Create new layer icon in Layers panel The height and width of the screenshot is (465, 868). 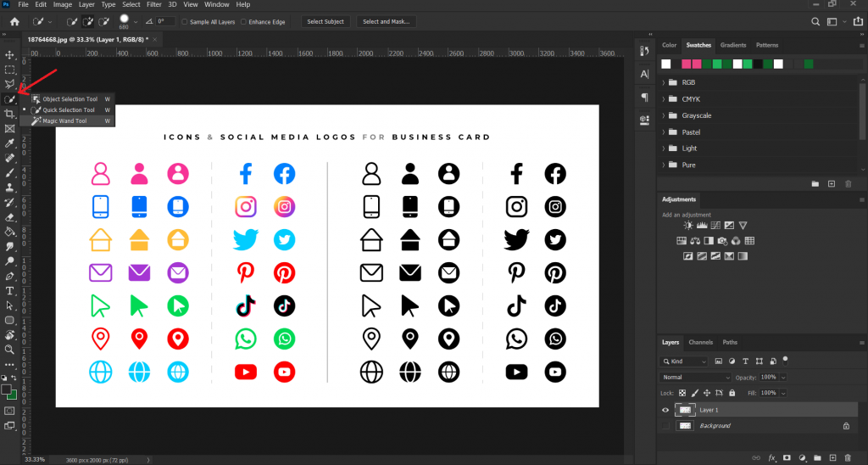point(832,458)
